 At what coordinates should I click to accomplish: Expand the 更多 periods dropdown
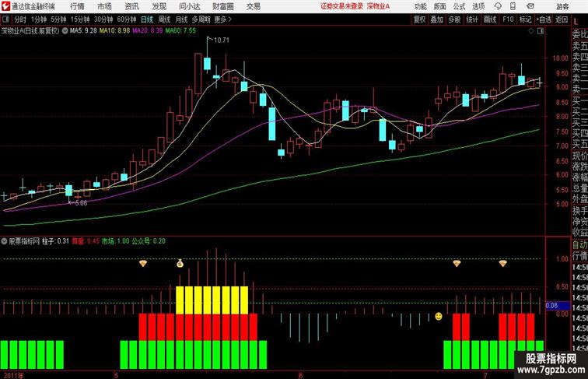(222, 19)
